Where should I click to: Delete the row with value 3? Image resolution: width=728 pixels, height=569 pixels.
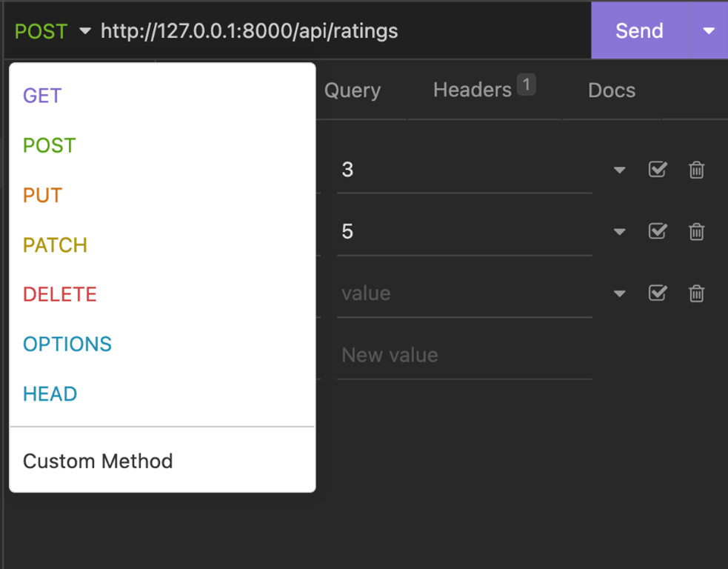point(696,170)
